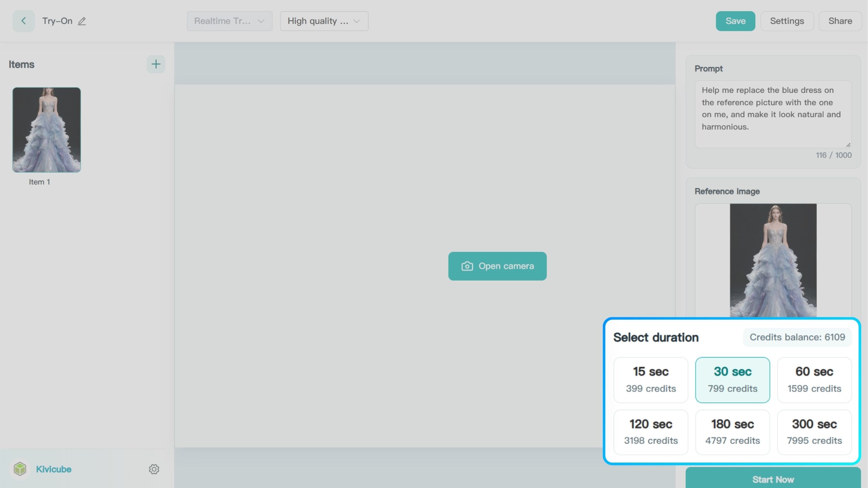Edit the Try-On title with pencil icon
Viewport: 868px width, 488px height.
82,21
